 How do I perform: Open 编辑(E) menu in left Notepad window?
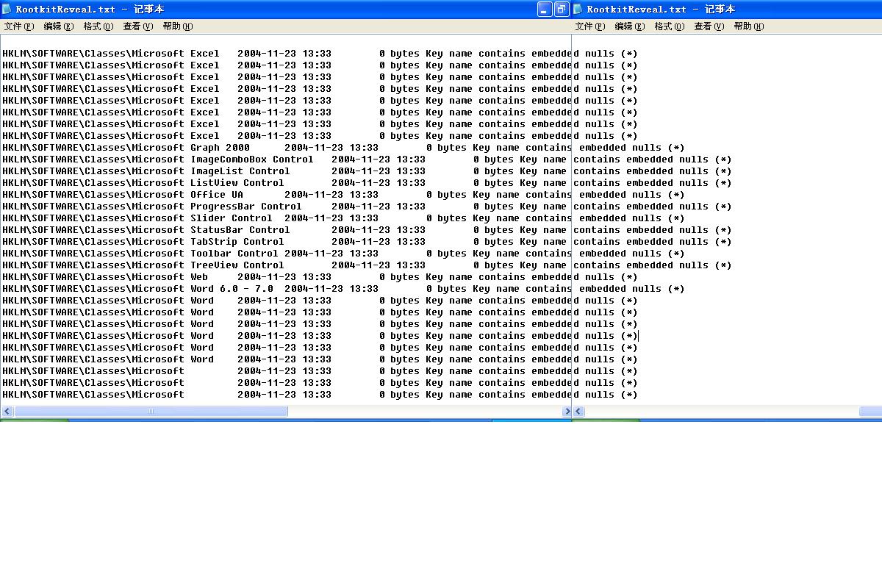(x=59, y=26)
